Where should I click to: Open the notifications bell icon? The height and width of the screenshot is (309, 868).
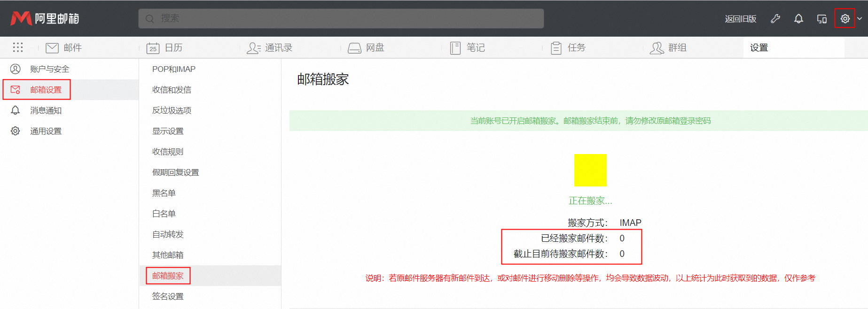tap(798, 19)
